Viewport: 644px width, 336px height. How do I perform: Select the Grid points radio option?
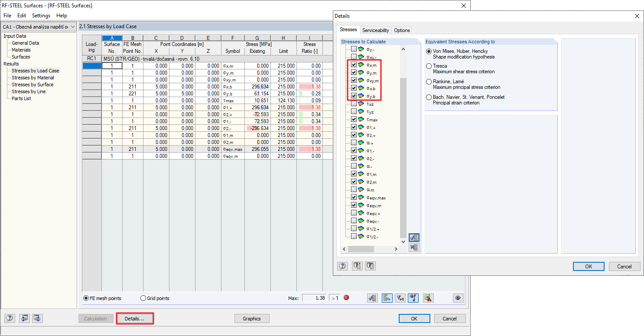[x=143, y=298]
